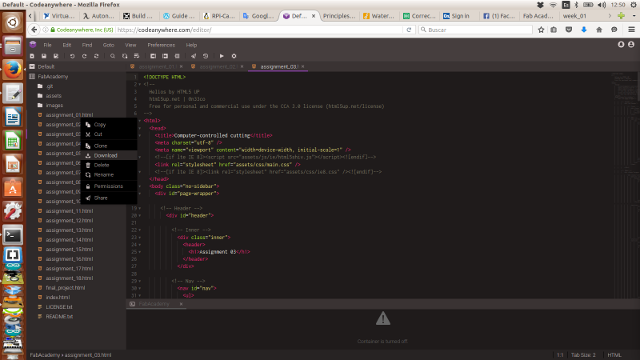The width and height of the screenshot is (640, 360).
Task: Open the HTML language mode selector
Action: (614, 355)
